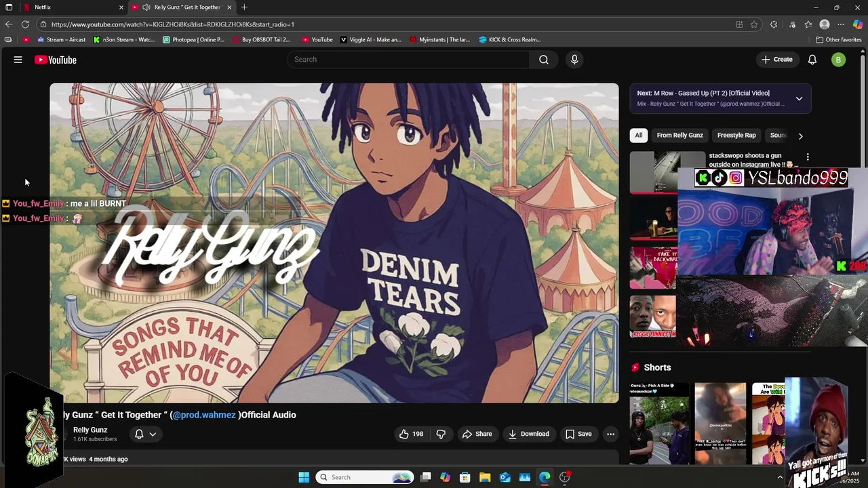This screenshot has width=868, height=488.
Task: Open Task View on the taskbar
Action: click(425, 477)
